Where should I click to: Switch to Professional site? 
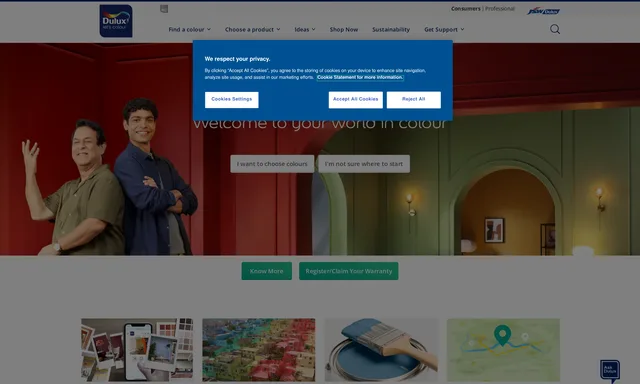(x=500, y=9)
